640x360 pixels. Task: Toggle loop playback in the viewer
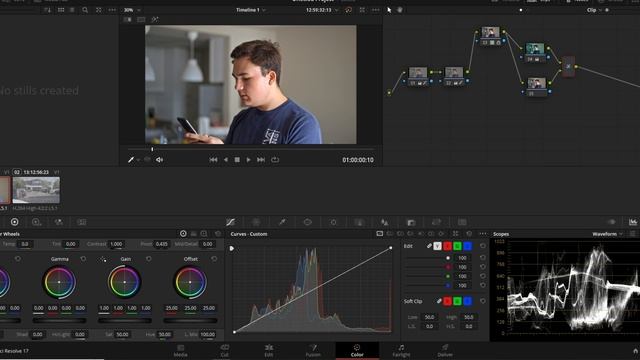(275, 160)
